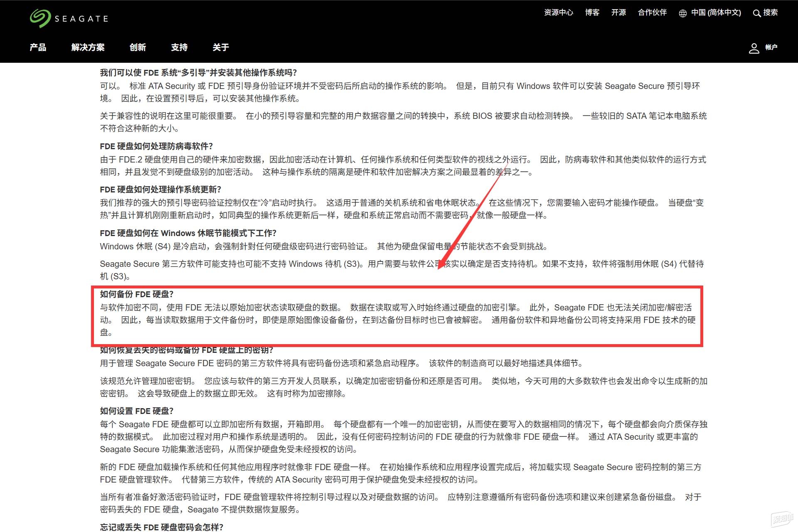Click heading 我们可以使 FDE 系统"多引导"并安装其他操作系统吗?
The width and height of the screenshot is (798, 532).
[x=199, y=73]
